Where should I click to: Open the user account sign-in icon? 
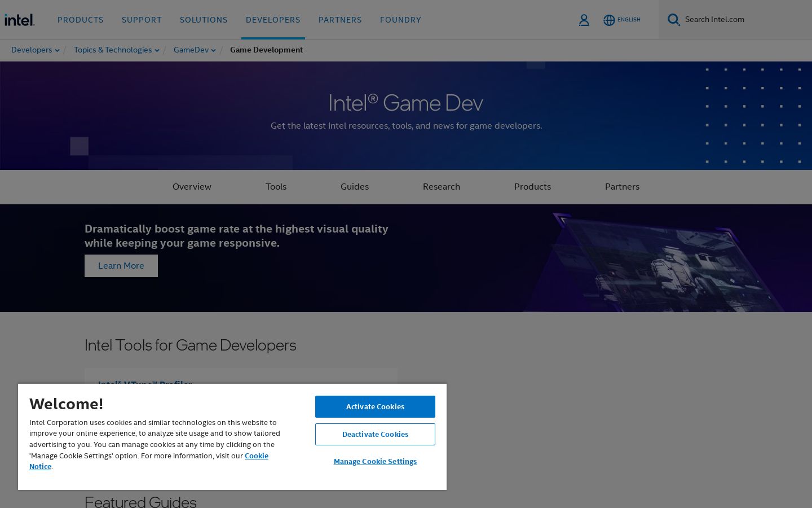pos(584,20)
